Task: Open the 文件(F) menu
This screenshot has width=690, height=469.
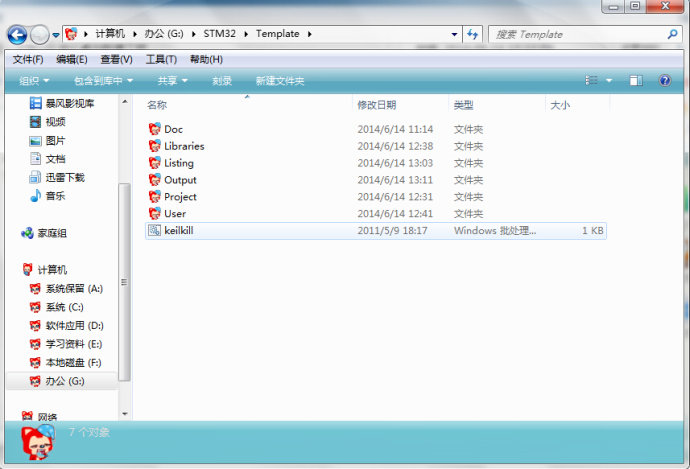Action: click(27, 59)
